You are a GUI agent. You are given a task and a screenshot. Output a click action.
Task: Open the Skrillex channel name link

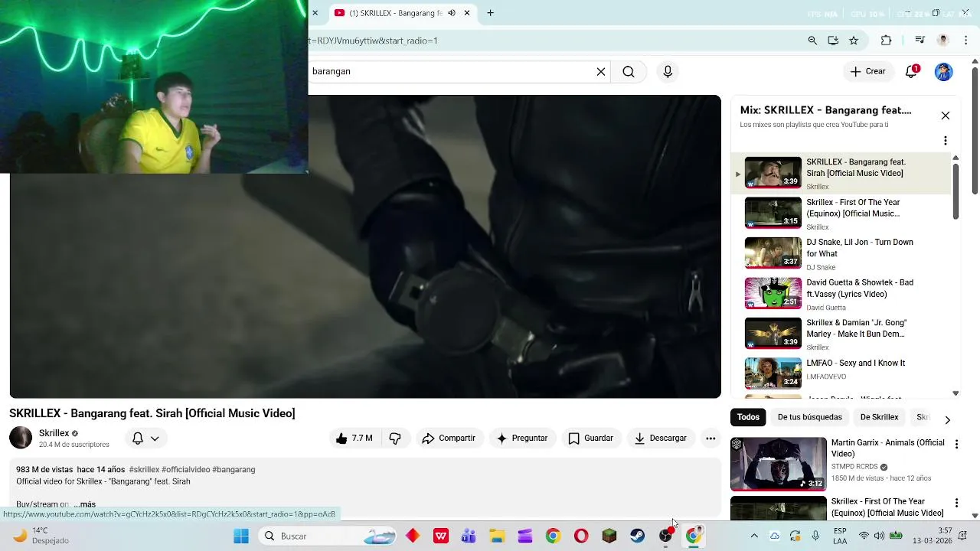(x=54, y=433)
